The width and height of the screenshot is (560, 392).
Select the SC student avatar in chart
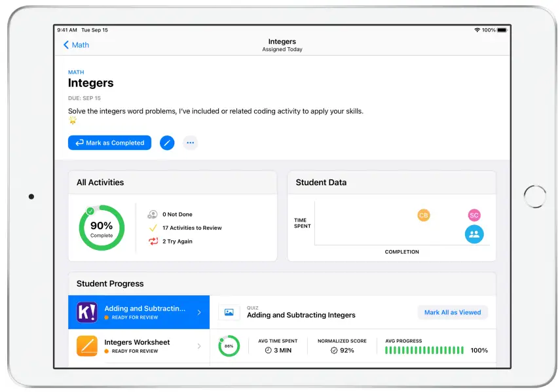tap(474, 215)
